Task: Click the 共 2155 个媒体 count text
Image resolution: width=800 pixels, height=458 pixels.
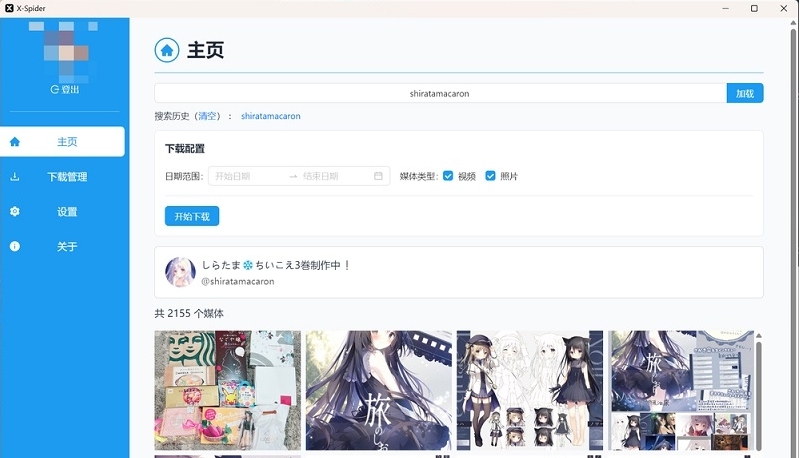Action: pos(189,313)
